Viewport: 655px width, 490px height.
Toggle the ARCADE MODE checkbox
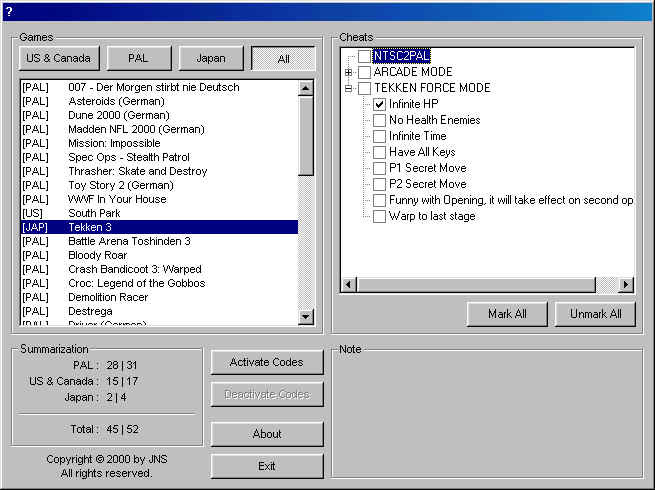click(x=364, y=72)
